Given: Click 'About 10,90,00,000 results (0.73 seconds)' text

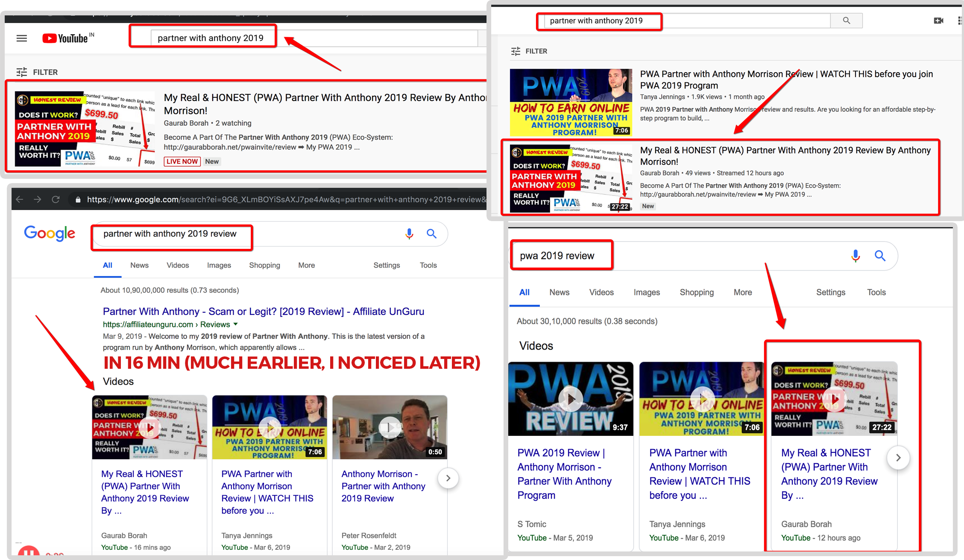Looking at the screenshot, I should click(170, 290).
